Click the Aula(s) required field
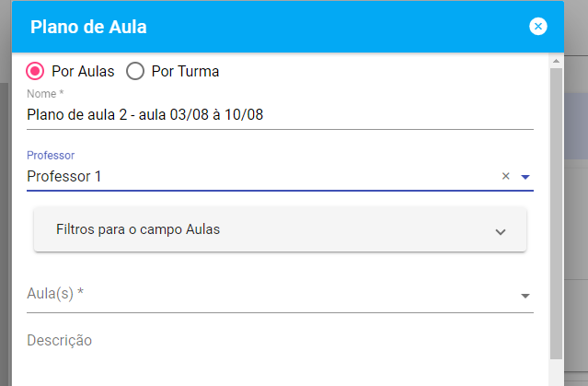The height and width of the screenshot is (386, 588). click(280, 294)
